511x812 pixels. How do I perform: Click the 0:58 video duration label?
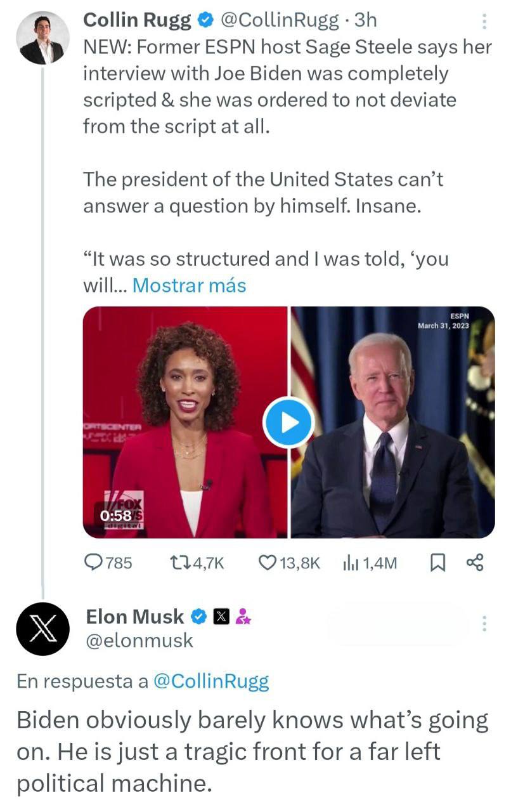(115, 516)
